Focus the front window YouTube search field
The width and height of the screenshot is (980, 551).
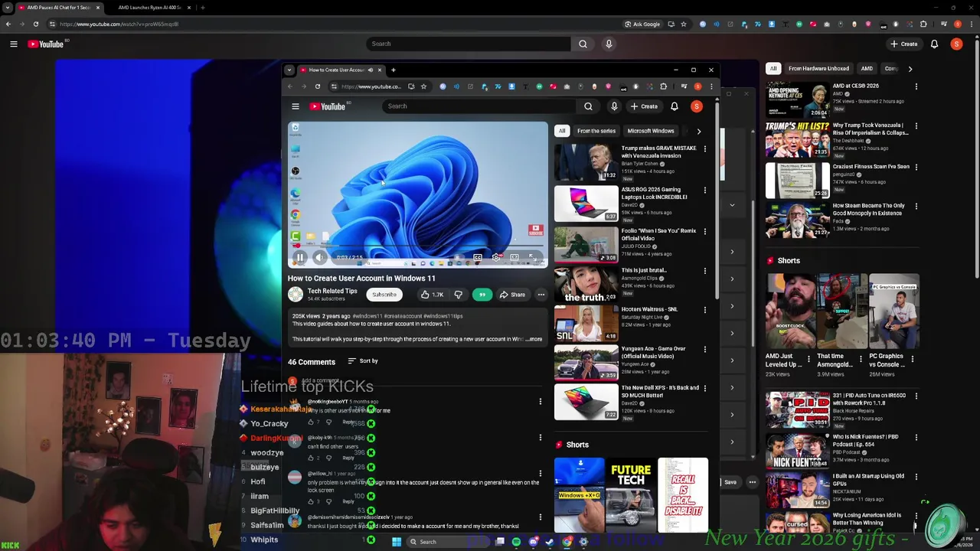pyautogui.click(x=479, y=106)
